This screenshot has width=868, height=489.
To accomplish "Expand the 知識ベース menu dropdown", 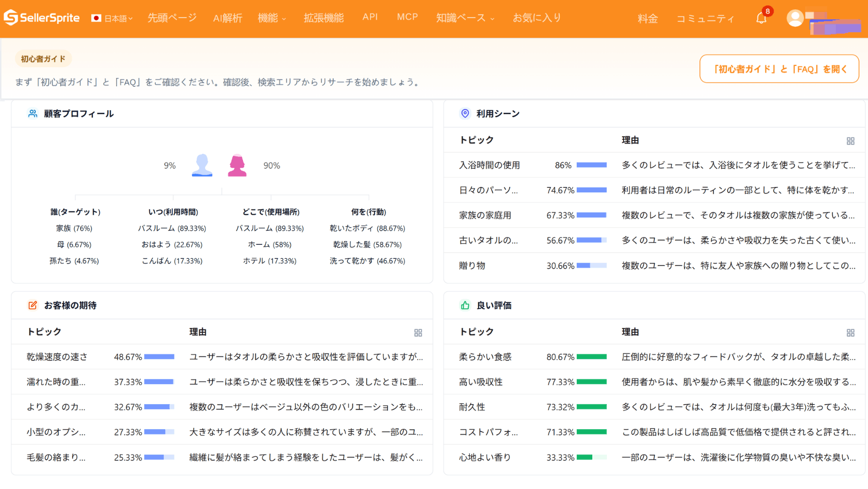I will click(x=465, y=18).
